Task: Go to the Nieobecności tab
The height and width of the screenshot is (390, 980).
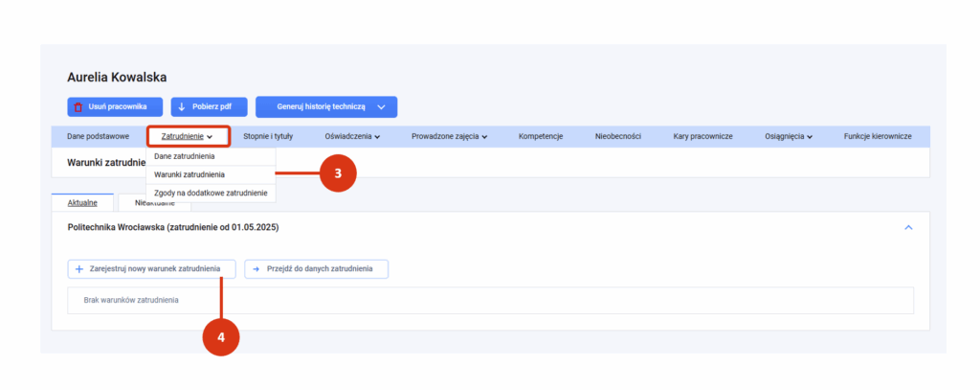Action: tap(618, 136)
